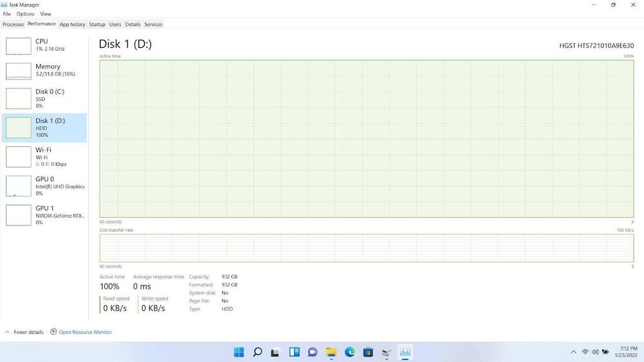644x362 pixels.
Task: Select Disk 0 (C:) SSD entry
Action: coord(44,98)
